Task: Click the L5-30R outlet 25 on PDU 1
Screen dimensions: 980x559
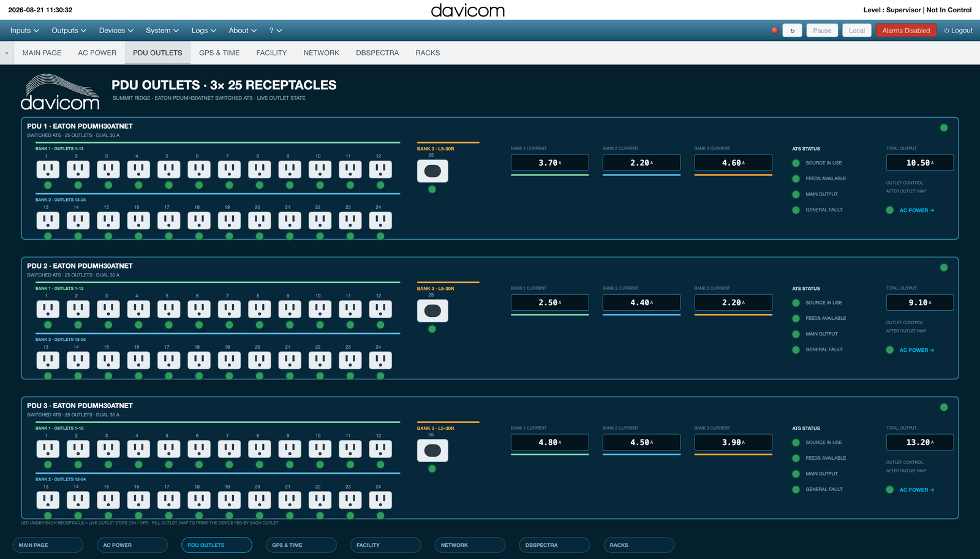Action: (x=432, y=172)
